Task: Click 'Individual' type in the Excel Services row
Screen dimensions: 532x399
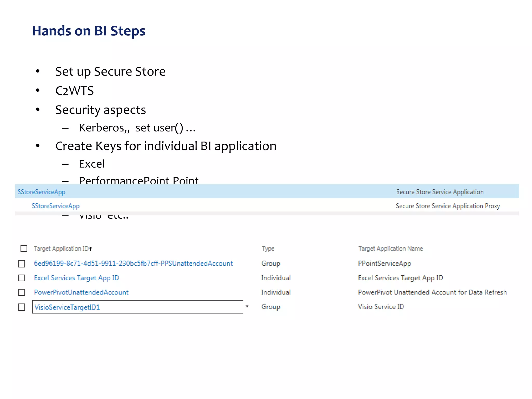Action: pos(276,278)
